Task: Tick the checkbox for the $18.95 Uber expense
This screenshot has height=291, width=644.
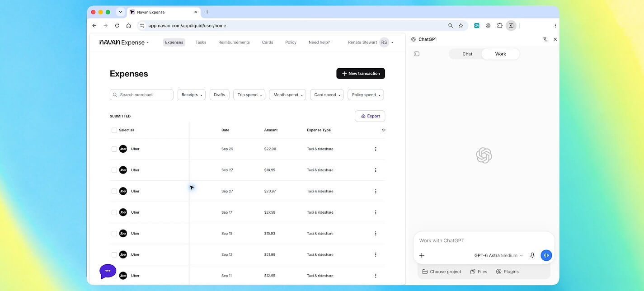Action: pos(114,170)
